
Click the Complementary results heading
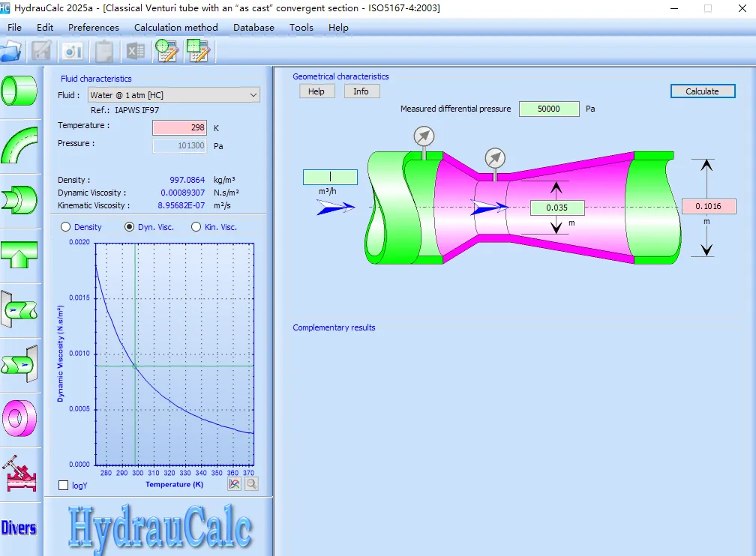(334, 327)
